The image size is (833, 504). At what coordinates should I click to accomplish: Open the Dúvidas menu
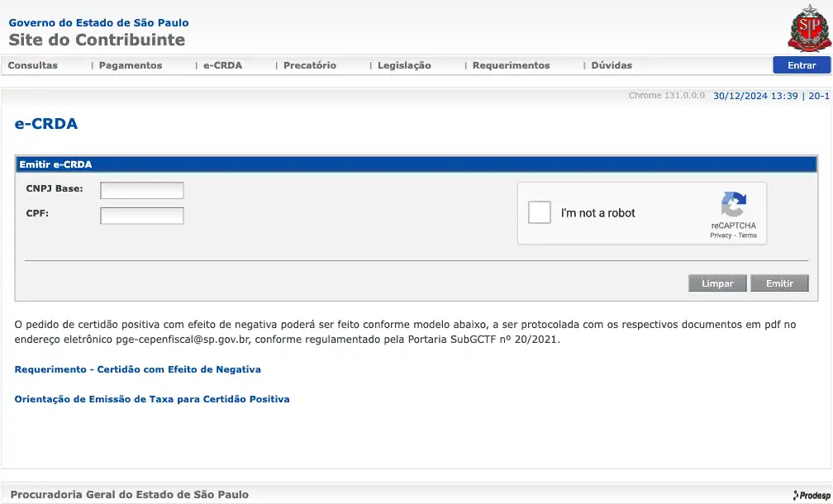[x=612, y=65]
